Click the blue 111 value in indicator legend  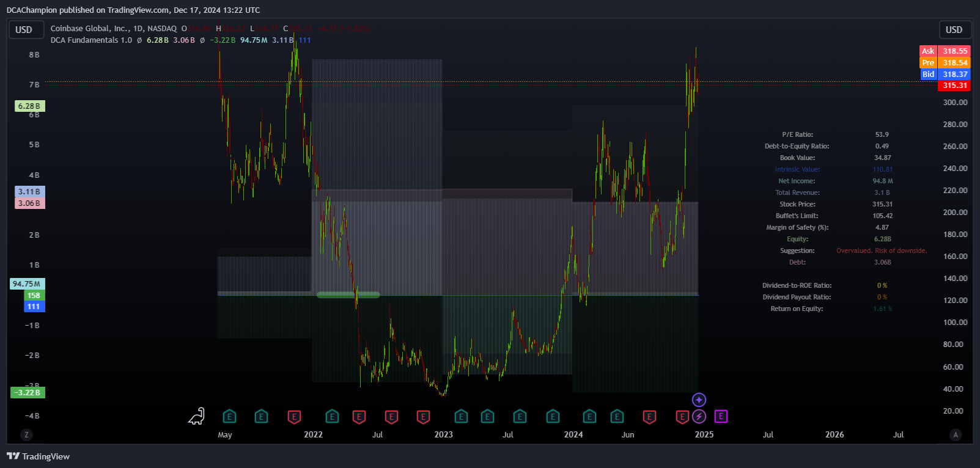tap(304, 40)
